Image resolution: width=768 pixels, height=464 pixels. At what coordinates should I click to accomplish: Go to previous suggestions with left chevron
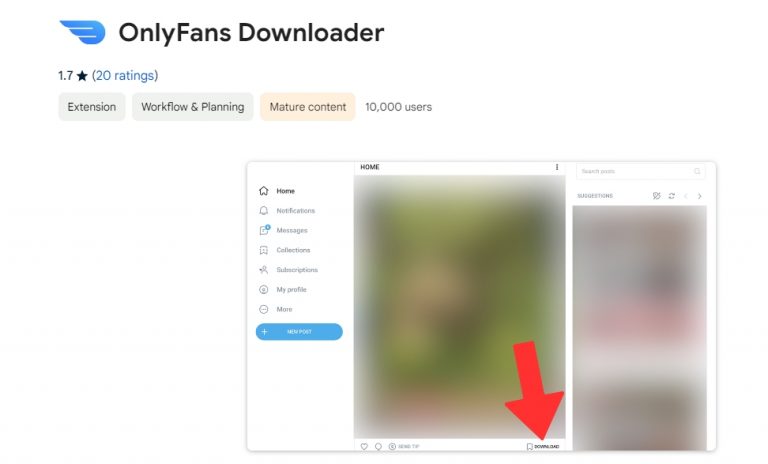click(686, 196)
